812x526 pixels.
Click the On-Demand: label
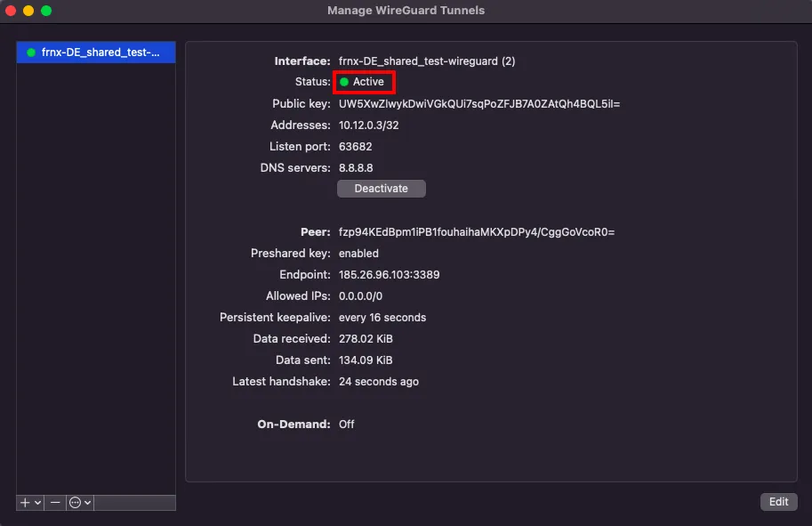[x=293, y=424]
